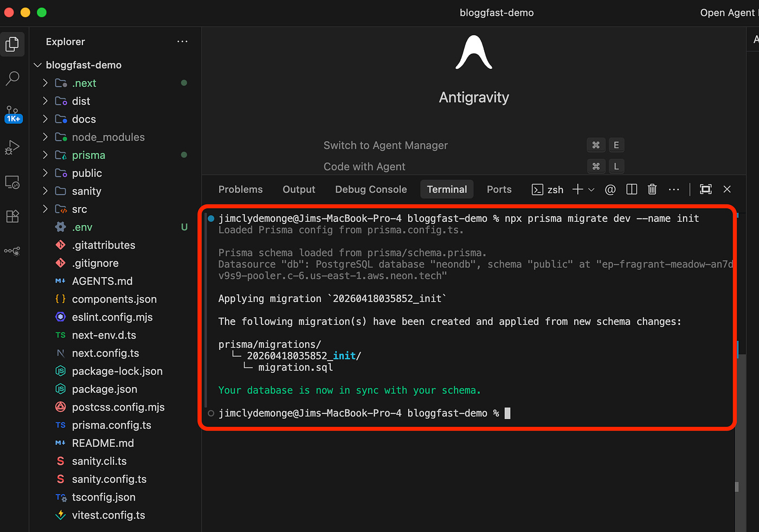759x532 pixels.
Task: Toggle maximize on the terminal panel
Action: coord(705,189)
